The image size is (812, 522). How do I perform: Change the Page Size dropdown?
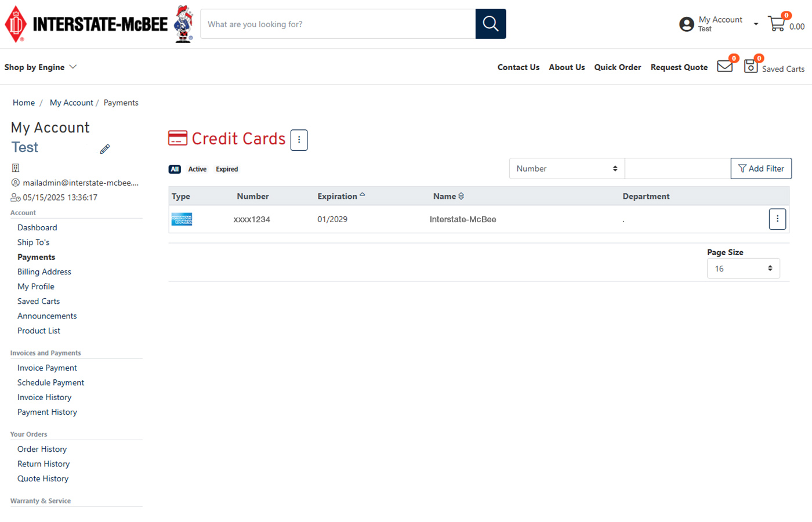pos(743,268)
